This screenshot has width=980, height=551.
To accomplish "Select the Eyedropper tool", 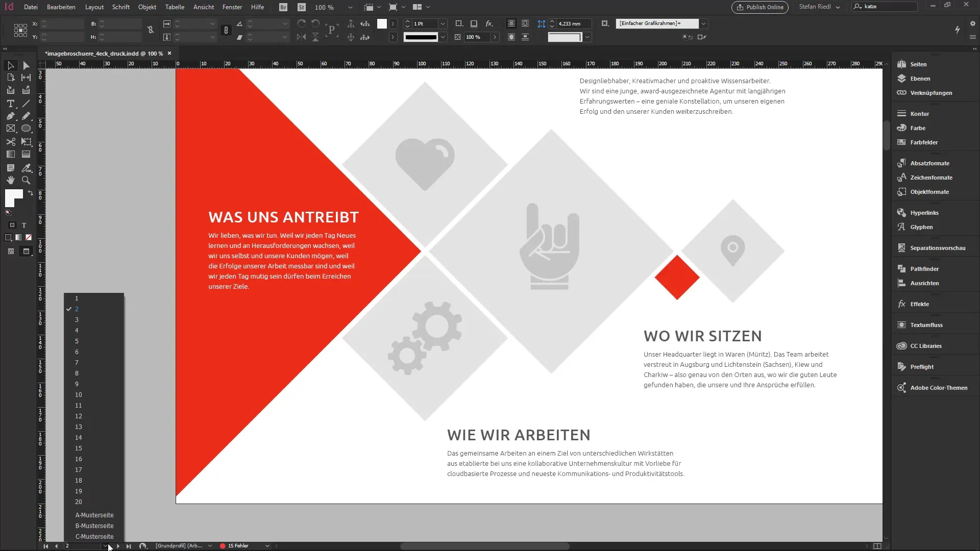I will 26,168.
